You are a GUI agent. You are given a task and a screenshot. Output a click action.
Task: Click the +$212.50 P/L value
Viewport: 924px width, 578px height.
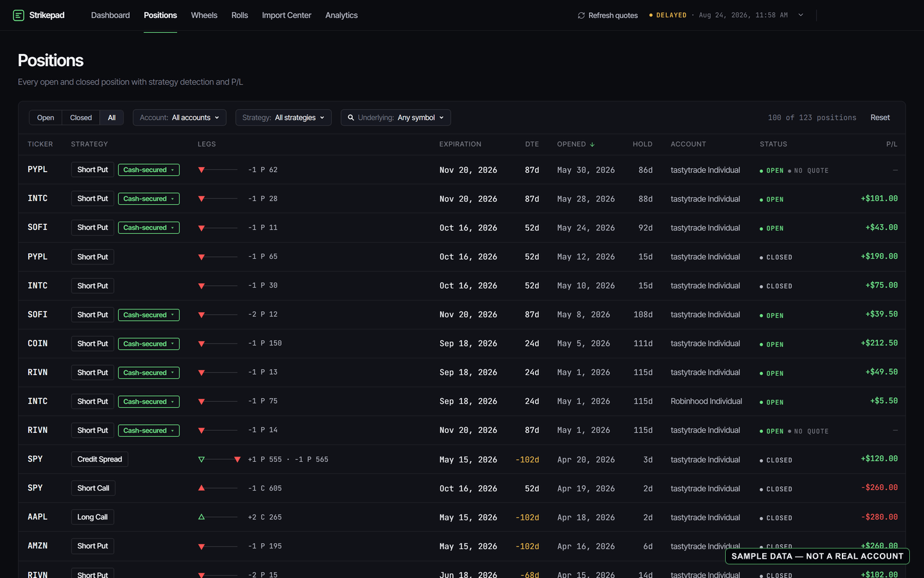pyautogui.click(x=879, y=344)
